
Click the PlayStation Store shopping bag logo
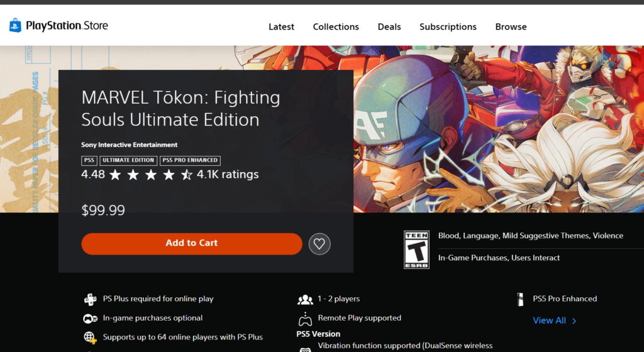15,25
